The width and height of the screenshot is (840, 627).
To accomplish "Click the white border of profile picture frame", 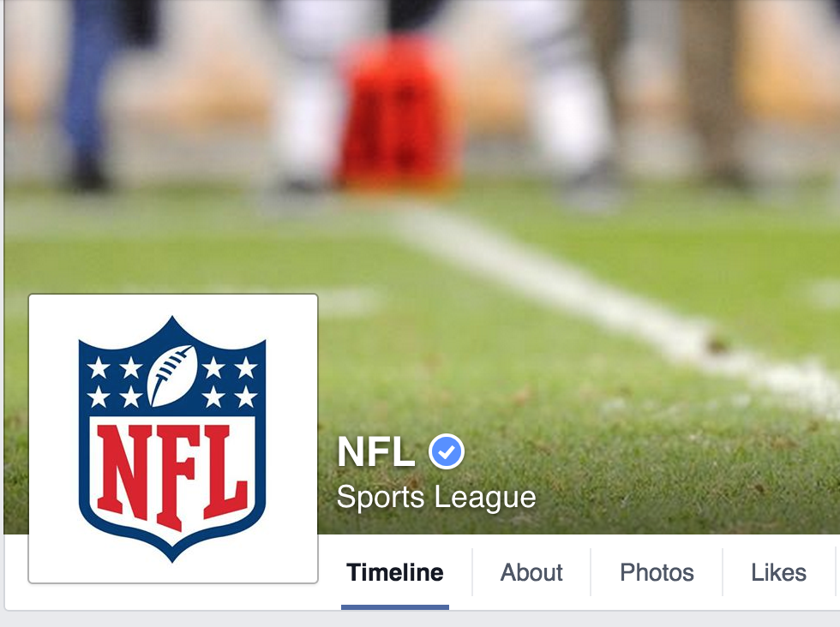I will pyautogui.click(x=173, y=304).
